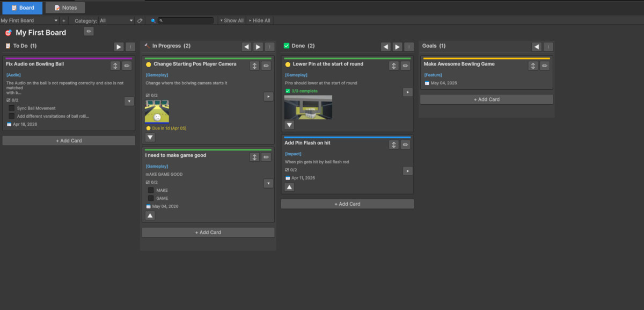Expand the Change Starting Pos card checklist
The height and width of the screenshot is (310, 644).
click(x=268, y=97)
